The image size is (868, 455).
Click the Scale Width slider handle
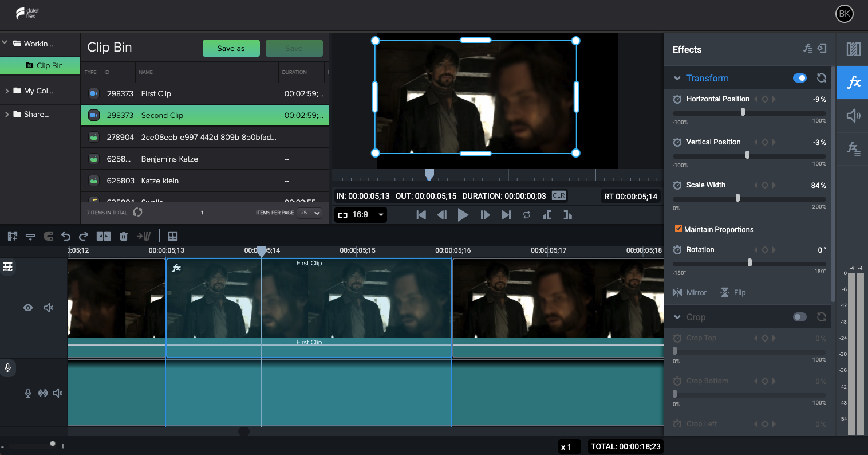point(737,198)
